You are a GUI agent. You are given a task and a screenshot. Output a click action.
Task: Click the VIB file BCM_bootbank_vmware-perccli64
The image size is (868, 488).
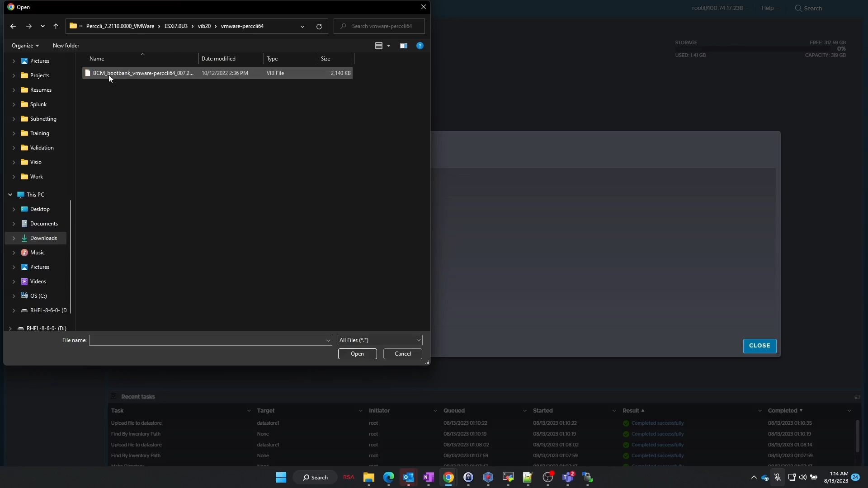click(x=143, y=73)
